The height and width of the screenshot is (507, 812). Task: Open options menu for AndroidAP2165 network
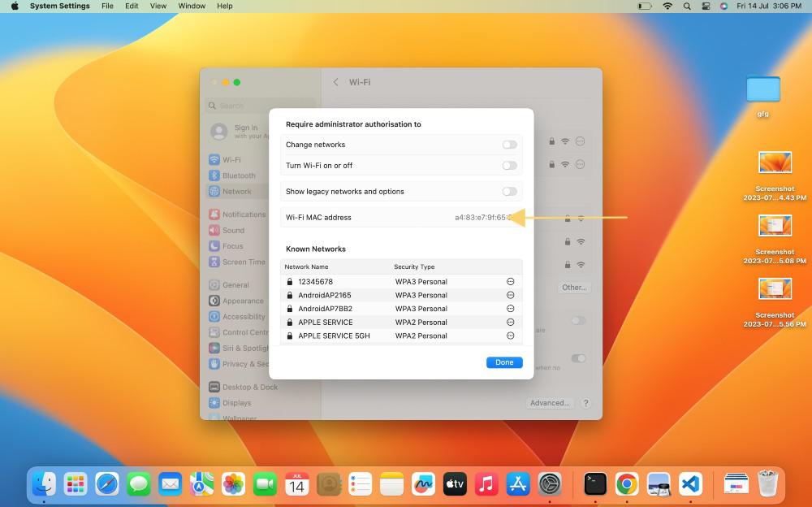click(x=510, y=295)
